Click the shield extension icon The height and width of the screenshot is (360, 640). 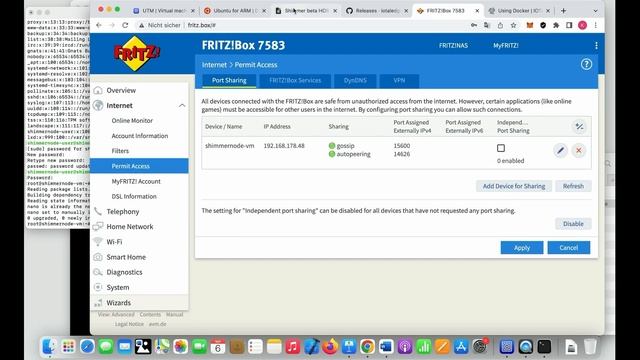[543, 25]
